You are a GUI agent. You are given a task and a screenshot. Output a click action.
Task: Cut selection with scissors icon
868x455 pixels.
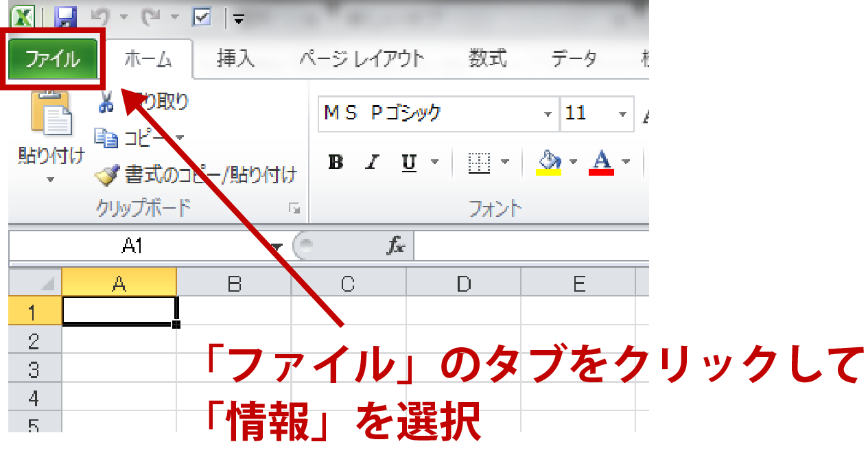pos(106,102)
